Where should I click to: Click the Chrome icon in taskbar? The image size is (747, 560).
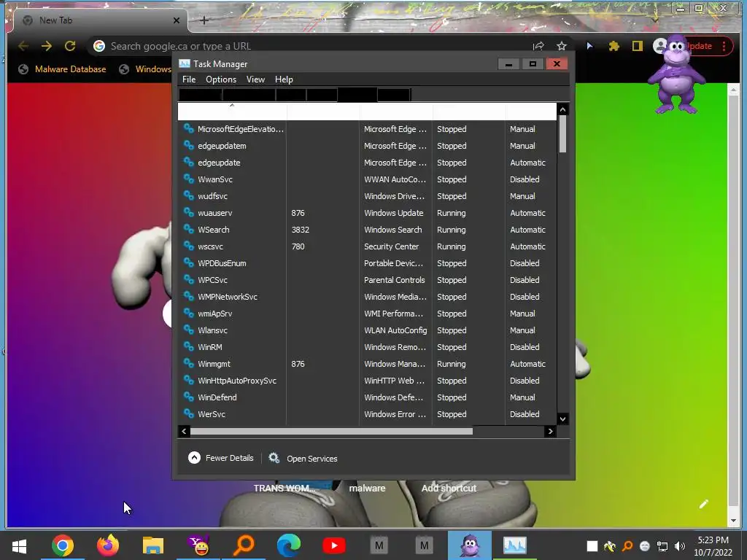[63, 545]
